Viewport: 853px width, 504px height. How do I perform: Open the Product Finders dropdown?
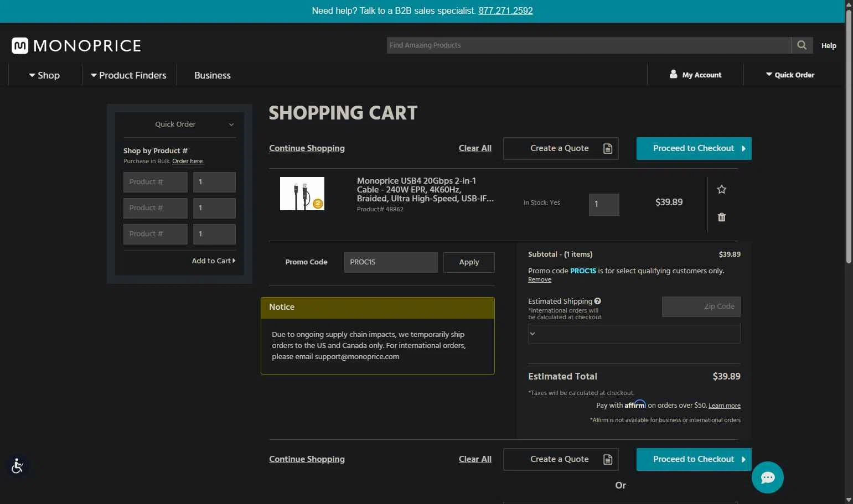[128, 75]
